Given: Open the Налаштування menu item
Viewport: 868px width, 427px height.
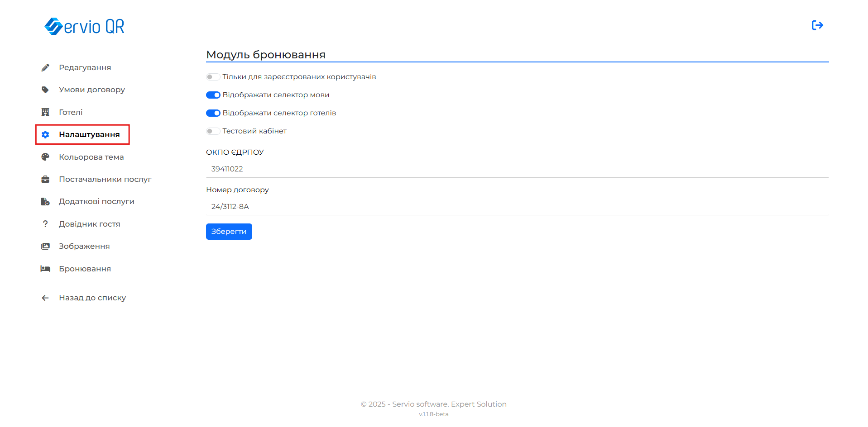Looking at the screenshot, I should (x=89, y=135).
